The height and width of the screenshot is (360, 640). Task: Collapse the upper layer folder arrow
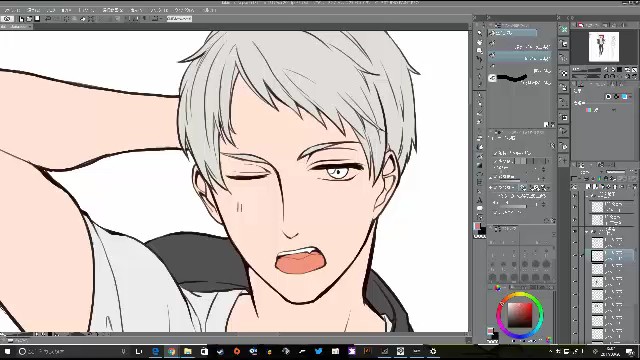(x=587, y=196)
